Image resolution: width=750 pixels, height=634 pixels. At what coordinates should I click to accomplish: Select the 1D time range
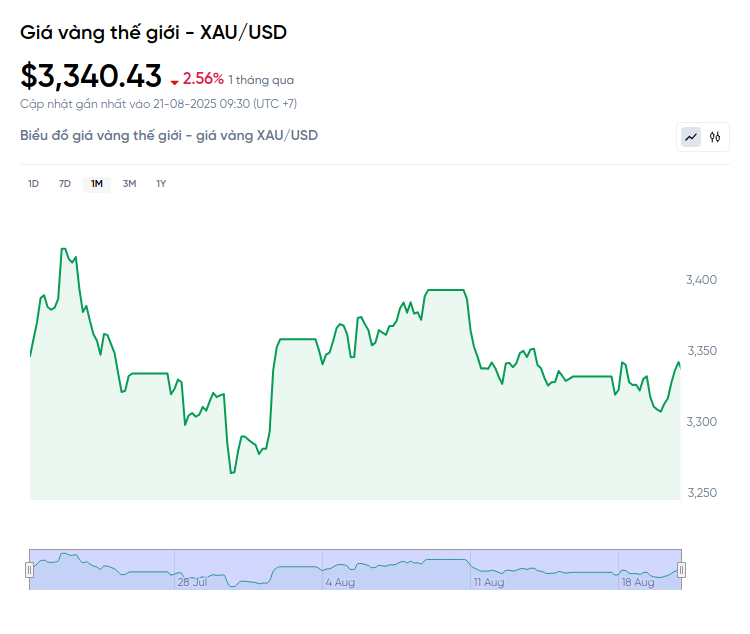coord(33,184)
